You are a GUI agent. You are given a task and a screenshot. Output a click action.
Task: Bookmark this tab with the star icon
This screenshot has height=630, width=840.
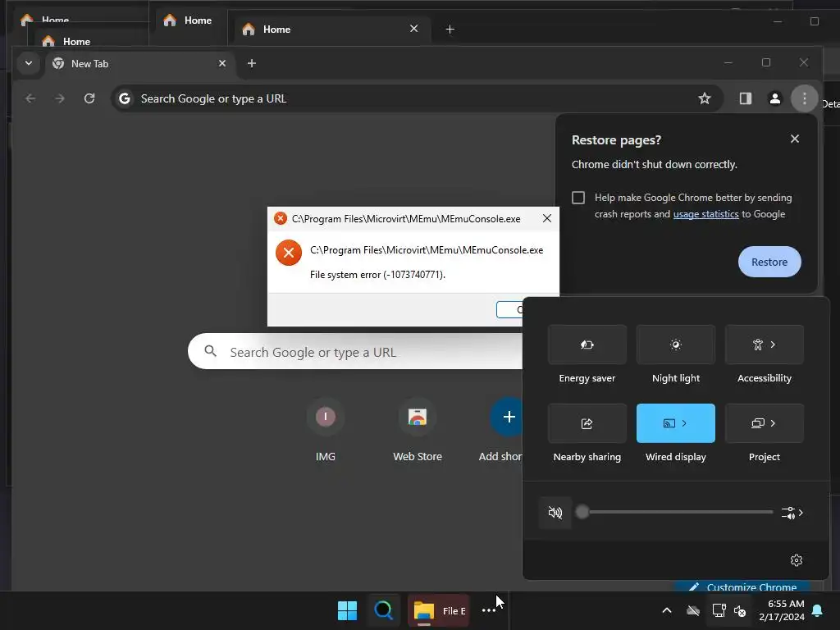[x=705, y=98]
